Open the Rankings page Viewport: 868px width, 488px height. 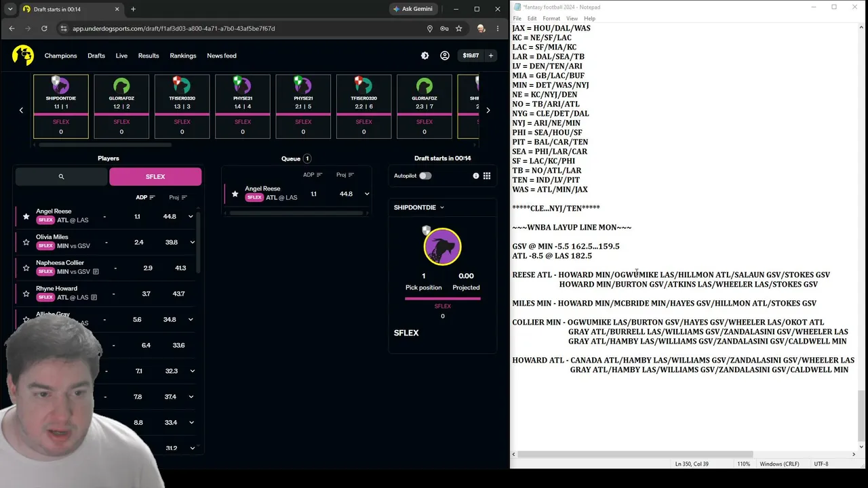(183, 56)
